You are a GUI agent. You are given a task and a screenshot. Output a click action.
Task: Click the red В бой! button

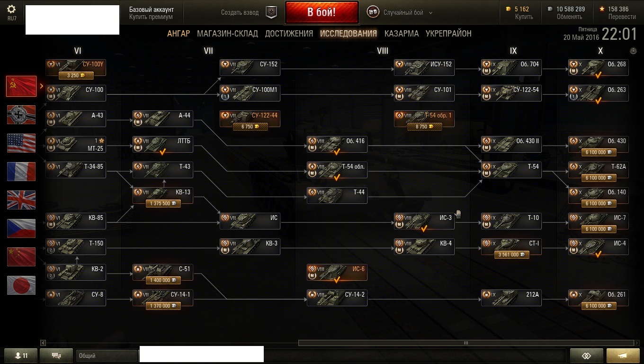(x=322, y=12)
